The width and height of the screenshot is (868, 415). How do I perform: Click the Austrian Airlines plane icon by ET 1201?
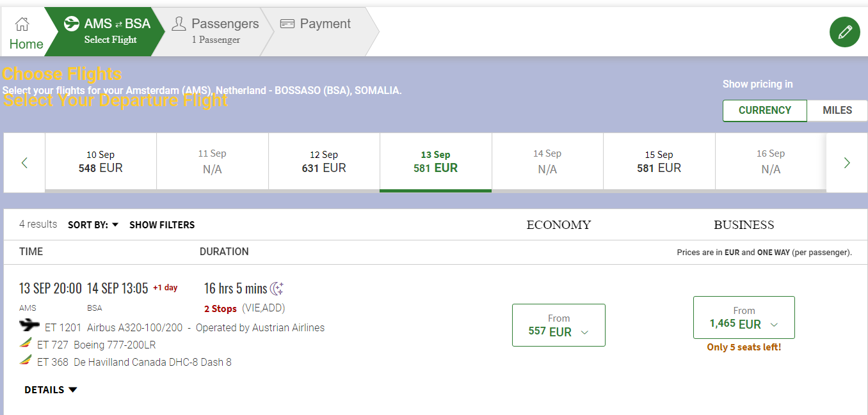(29, 325)
